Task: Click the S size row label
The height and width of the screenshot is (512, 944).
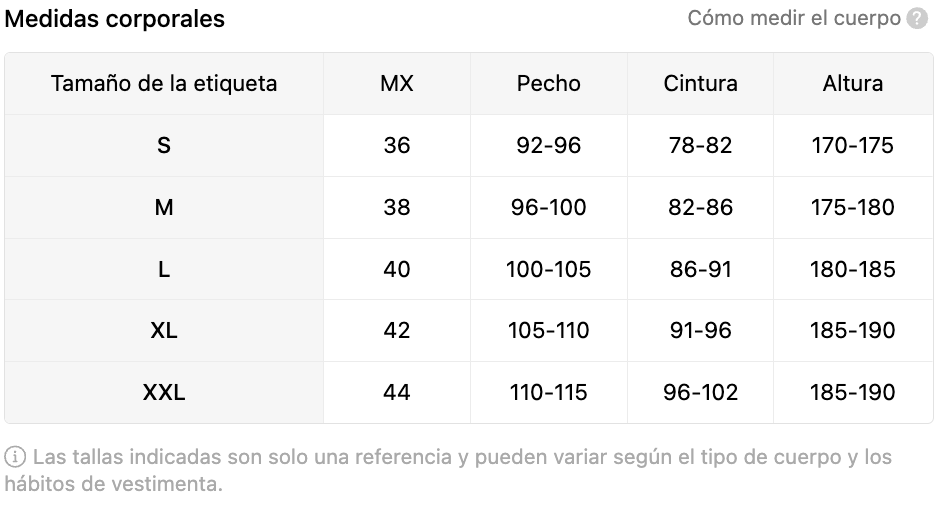Action: click(164, 146)
